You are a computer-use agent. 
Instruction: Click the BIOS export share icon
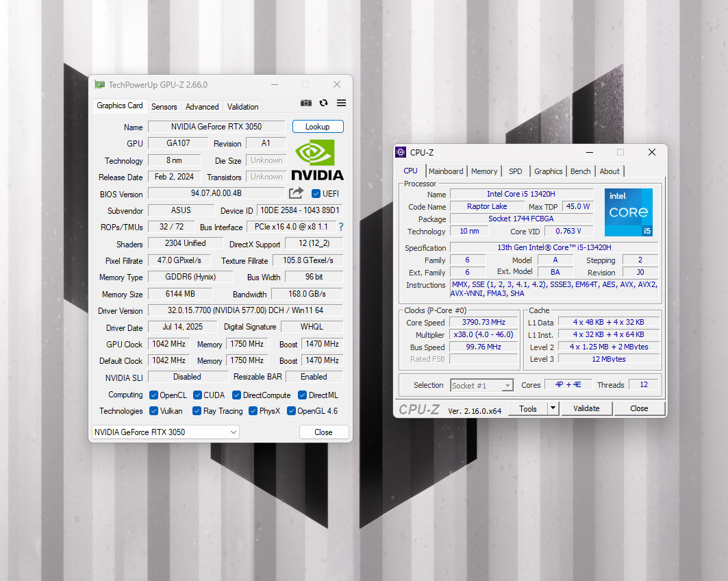[x=296, y=193]
